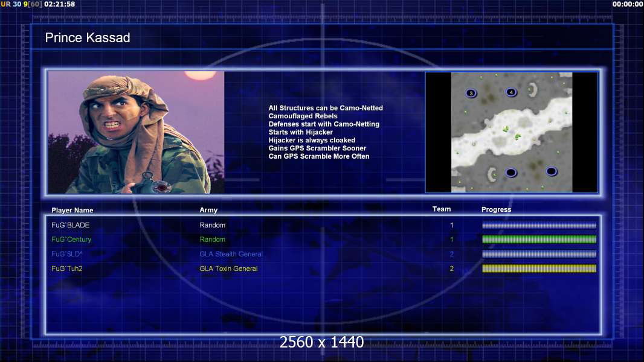The width and height of the screenshot is (644, 362).
Task: Click GLA Stealth General army entry
Action: tap(231, 254)
